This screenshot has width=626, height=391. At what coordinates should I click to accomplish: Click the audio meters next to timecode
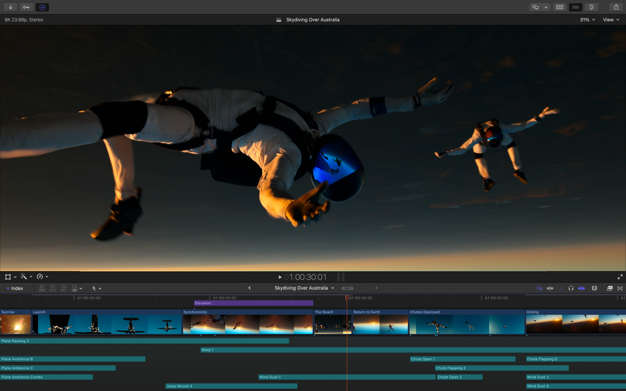tap(341, 277)
